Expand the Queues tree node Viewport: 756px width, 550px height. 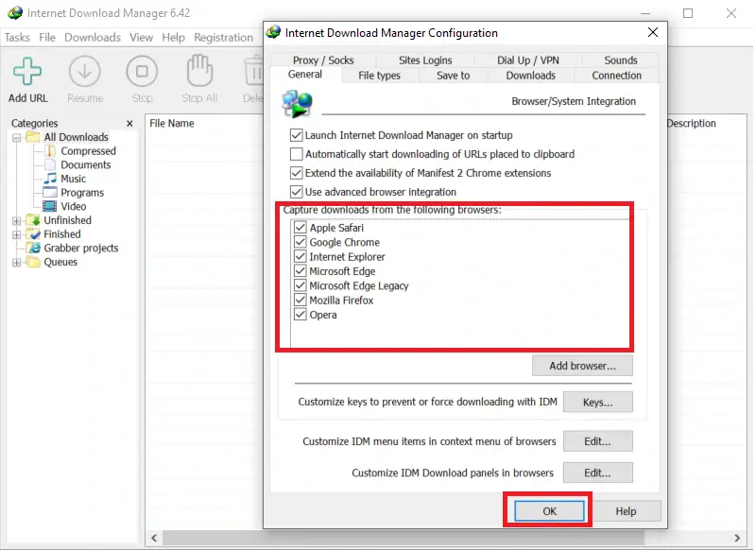pyautogui.click(x=17, y=262)
